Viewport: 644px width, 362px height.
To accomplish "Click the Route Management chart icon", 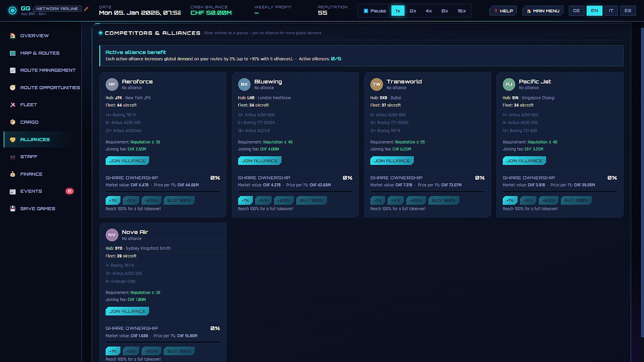I will [13, 70].
